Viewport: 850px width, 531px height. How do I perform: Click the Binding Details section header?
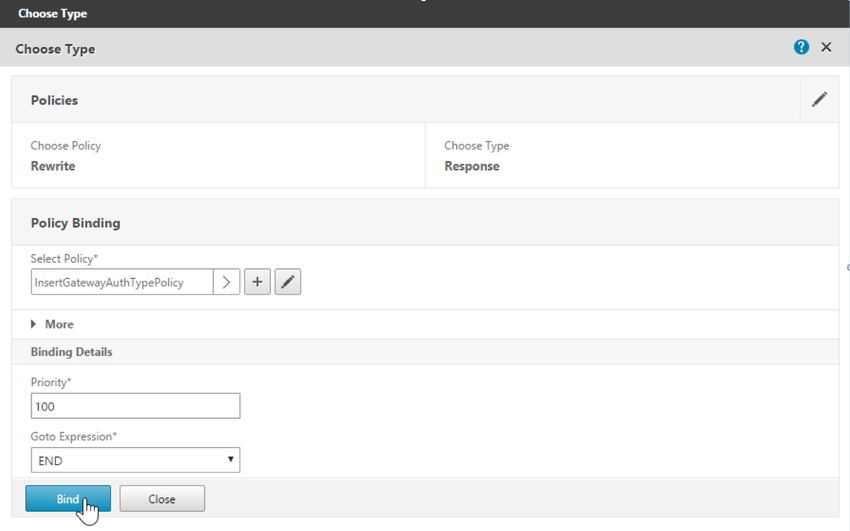coord(72,352)
